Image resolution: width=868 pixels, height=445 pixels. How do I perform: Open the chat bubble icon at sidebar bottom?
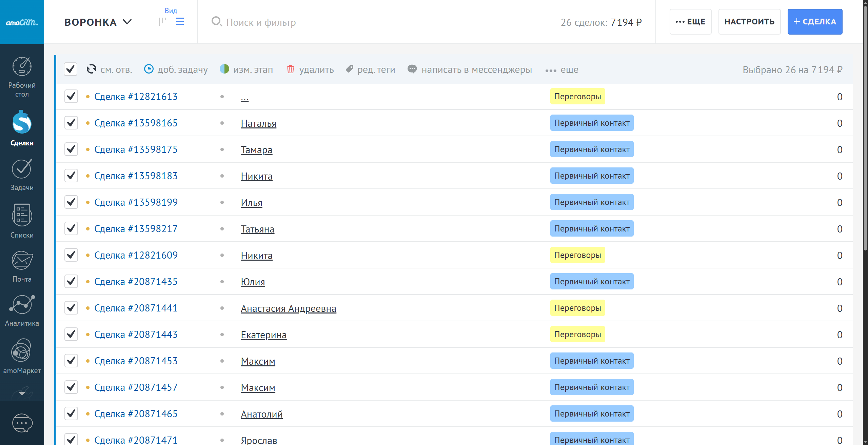coord(22,423)
